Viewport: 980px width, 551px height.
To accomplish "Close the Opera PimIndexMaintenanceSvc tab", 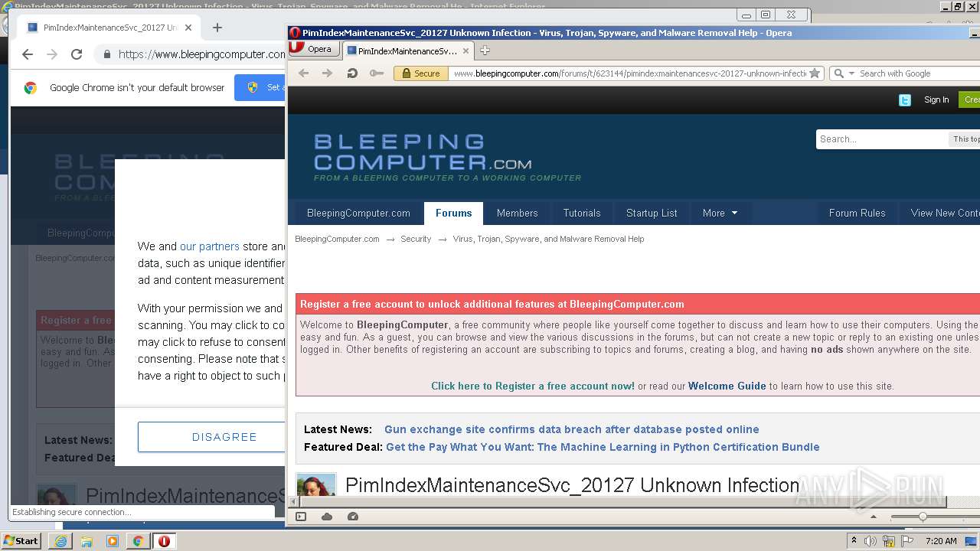I will (465, 51).
